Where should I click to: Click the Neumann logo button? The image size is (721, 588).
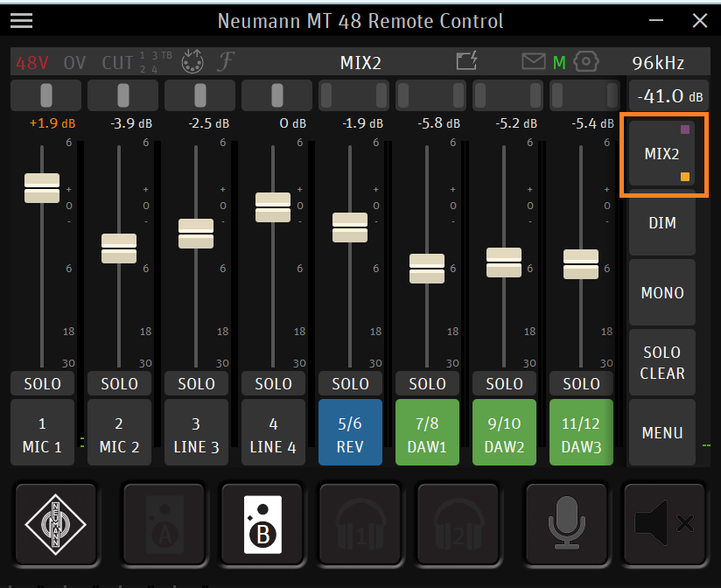pos(56,524)
